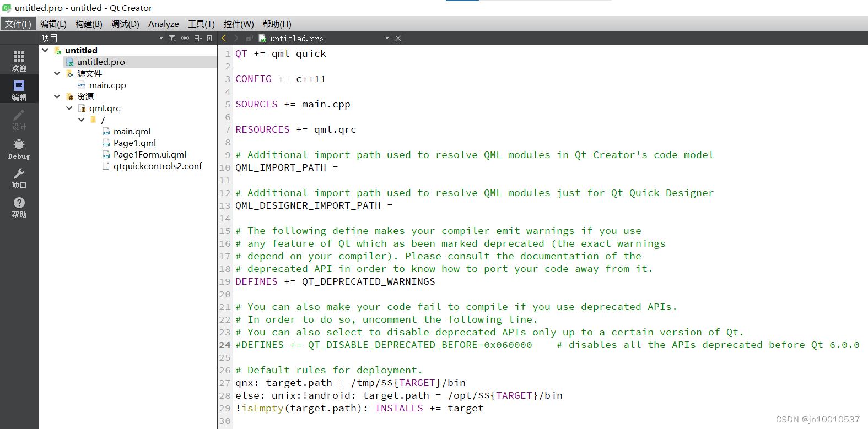Viewport: 868px width, 429px height.
Task: Click the / prefix folder icon
Action: pos(93,120)
